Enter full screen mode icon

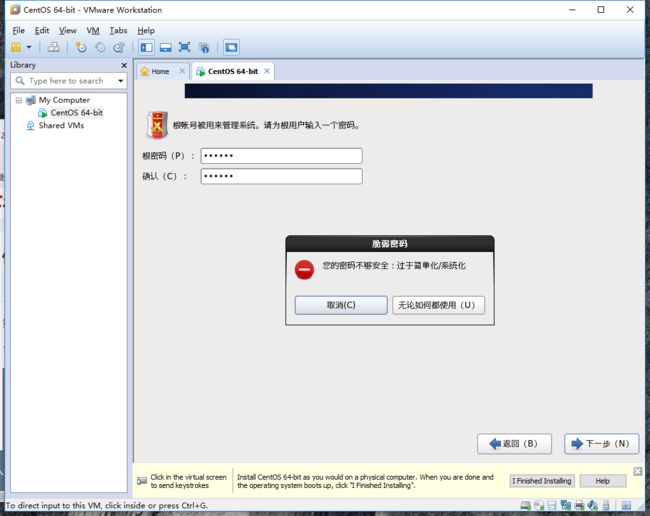(184, 47)
